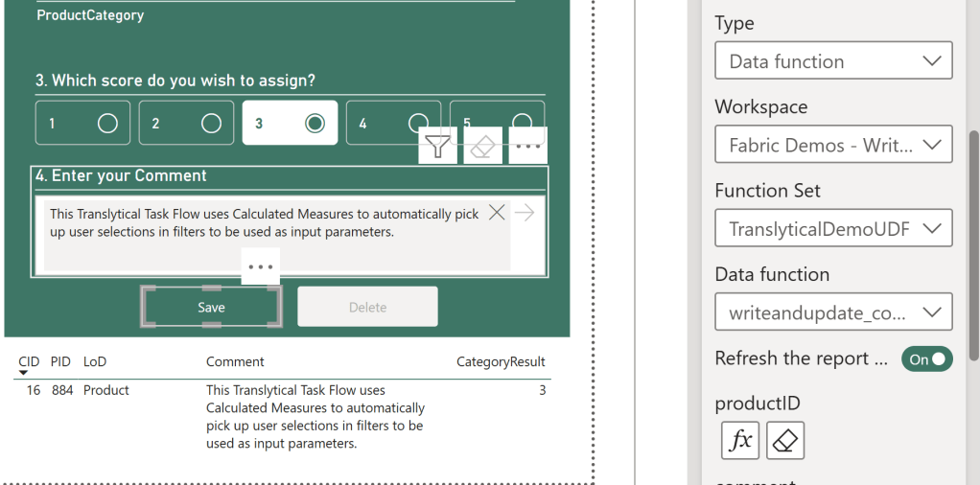Submit comment using the arrow icon
The width and height of the screenshot is (980, 485).
click(525, 213)
